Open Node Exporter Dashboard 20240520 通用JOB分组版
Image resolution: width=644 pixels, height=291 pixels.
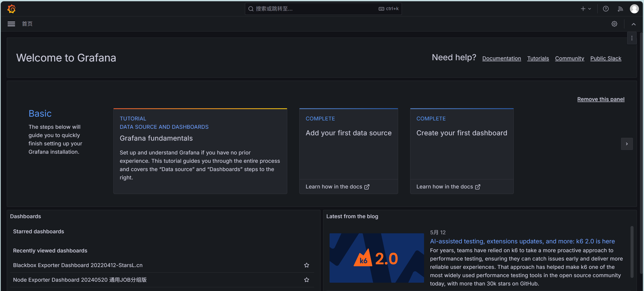80,280
